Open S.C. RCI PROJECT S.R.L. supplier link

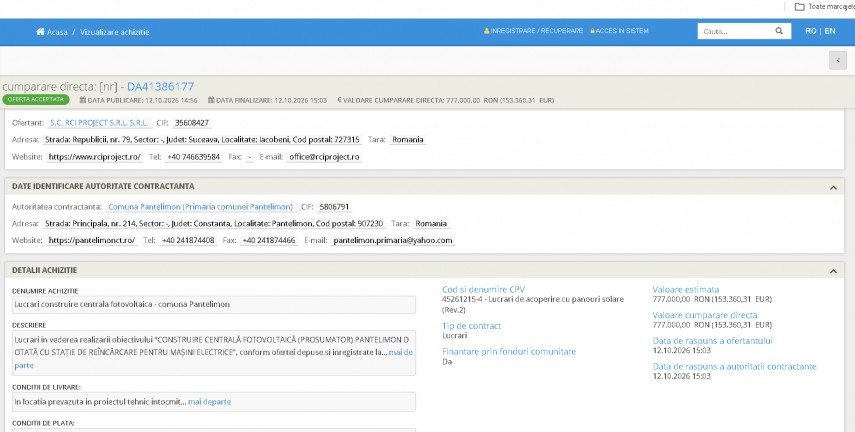tap(99, 123)
